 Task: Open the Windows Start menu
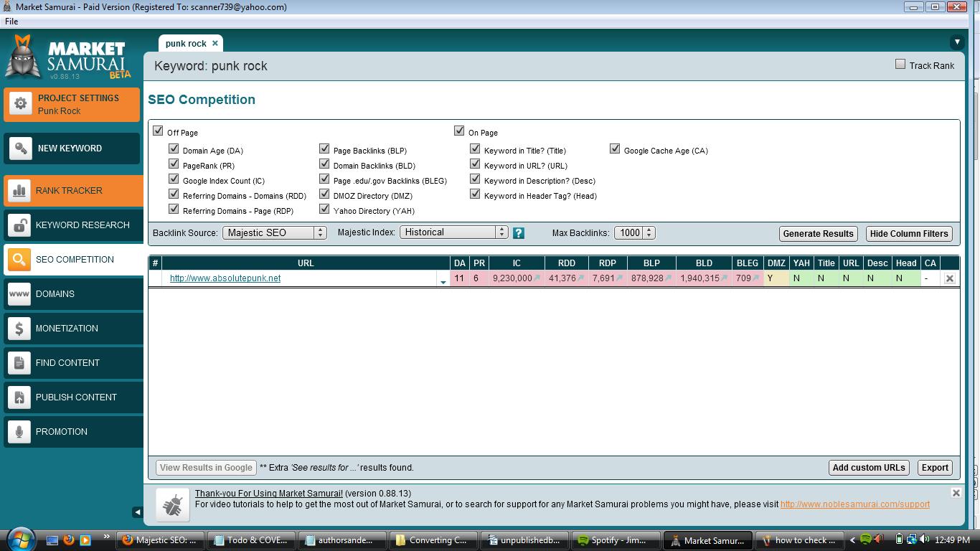(20, 540)
